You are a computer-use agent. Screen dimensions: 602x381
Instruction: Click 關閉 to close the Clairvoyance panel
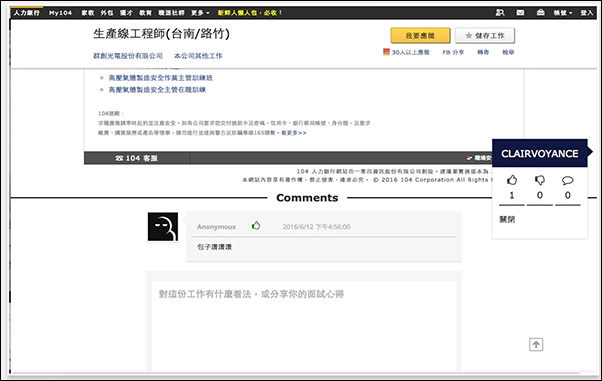(x=507, y=219)
